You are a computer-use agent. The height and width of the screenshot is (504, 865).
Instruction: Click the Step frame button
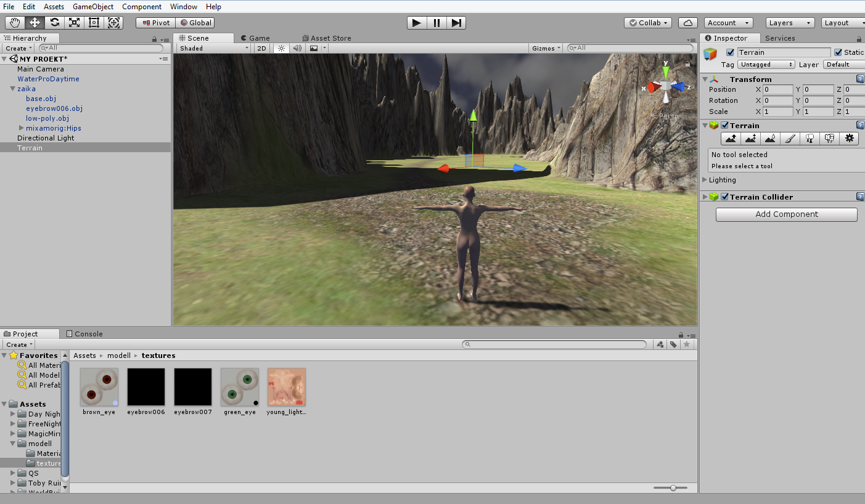456,23
